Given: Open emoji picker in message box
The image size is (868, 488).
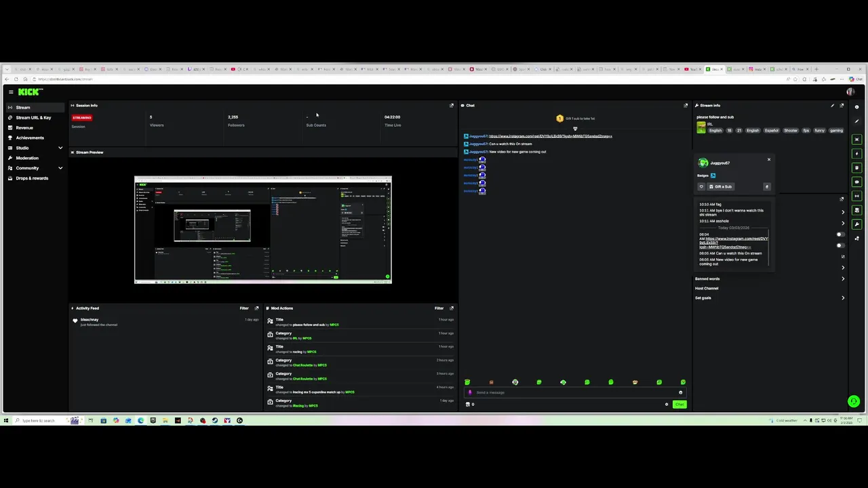Looking at the screenshot, I should point(680,392).
